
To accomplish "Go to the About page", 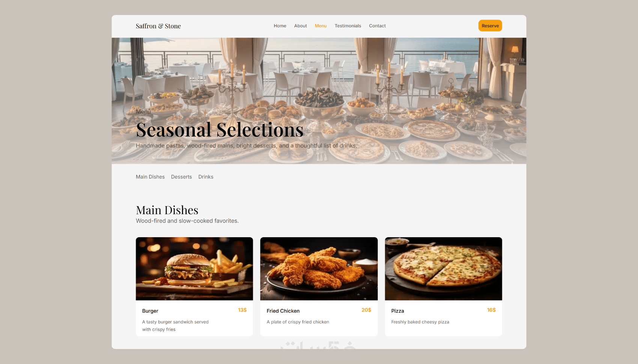I will click(301, 26).
